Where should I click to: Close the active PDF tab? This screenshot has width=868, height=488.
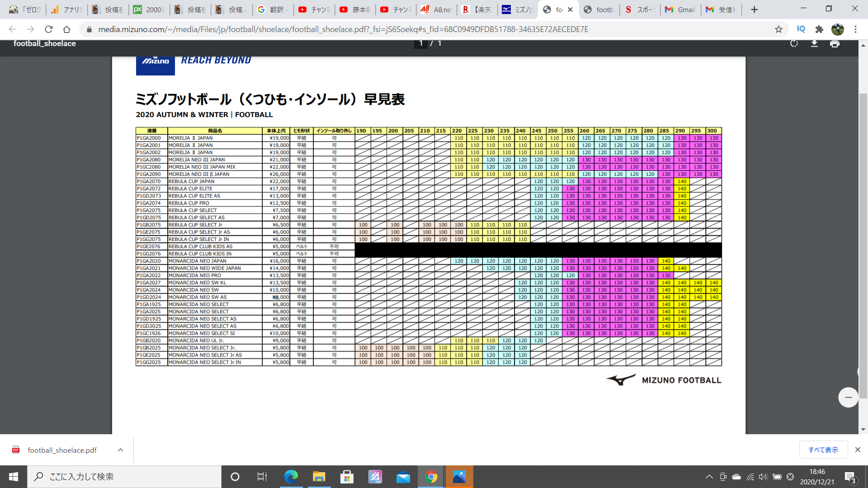pos(570,9)
